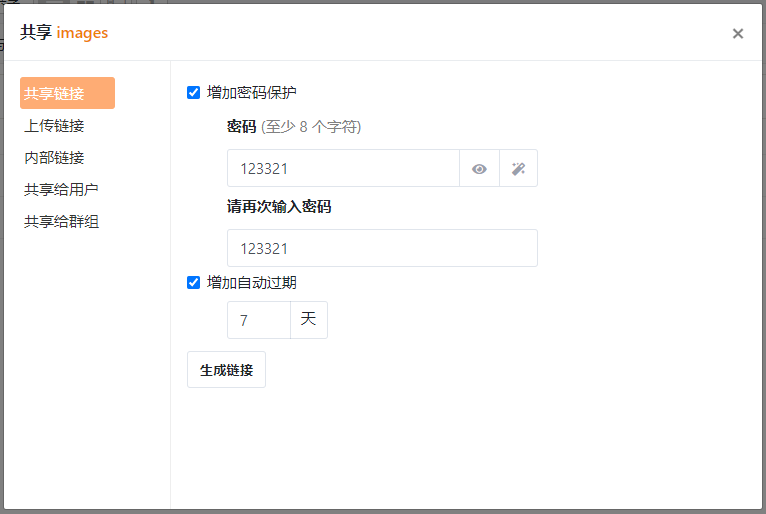Click the expiration days field showing 7
This screenshot has width=766, height=514.
[x=258, y=320]
